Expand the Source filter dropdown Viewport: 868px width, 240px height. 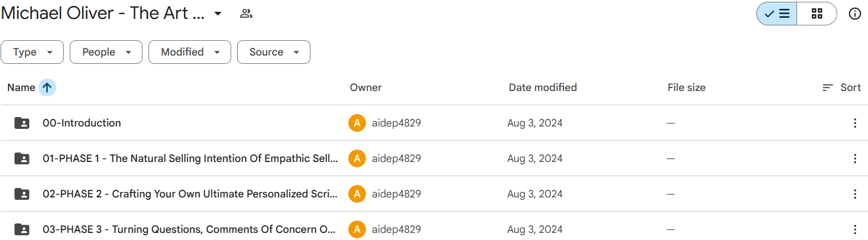click(273, 52)
